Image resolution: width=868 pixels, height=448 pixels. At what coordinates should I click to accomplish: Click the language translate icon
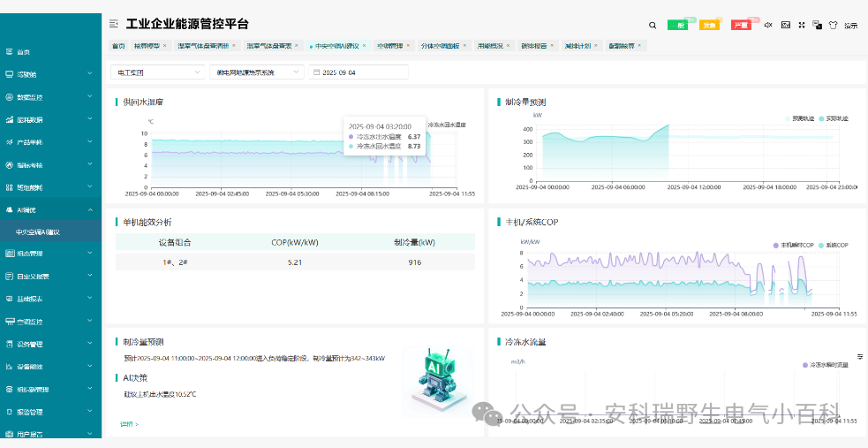coord(817,25)
